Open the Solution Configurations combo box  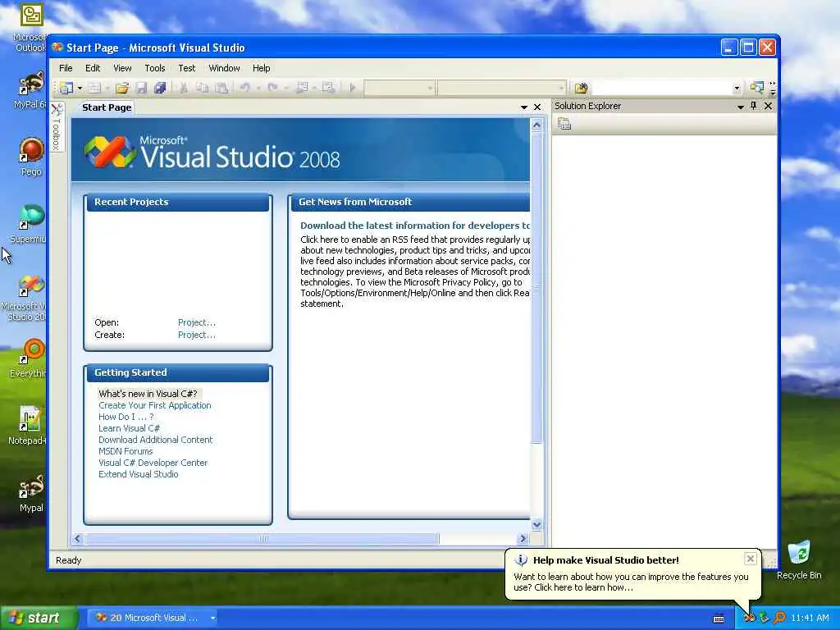[x=399, y=87]
